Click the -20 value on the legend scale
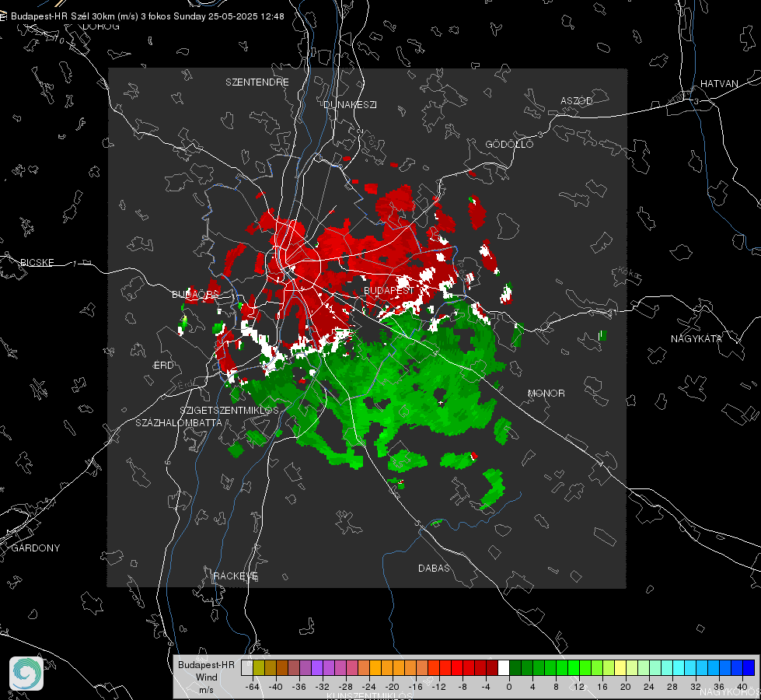 [x=392, y=687]
